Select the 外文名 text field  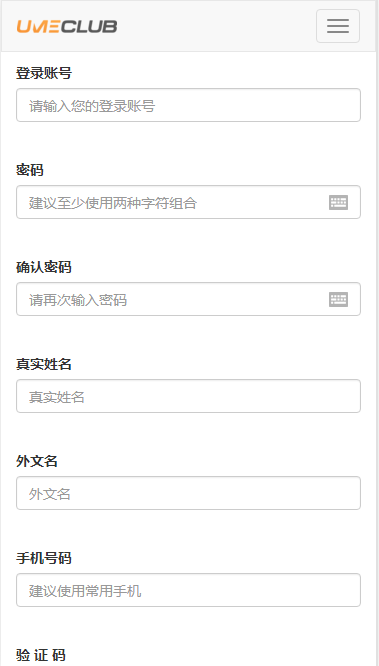click(188, 493)
